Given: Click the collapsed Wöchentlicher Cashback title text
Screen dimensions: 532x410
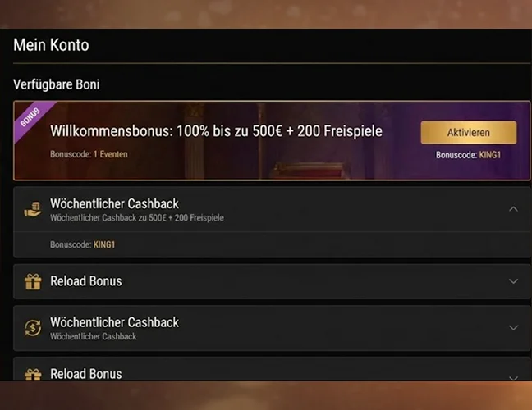Looking at the screenshot, I should coord(114,322).
